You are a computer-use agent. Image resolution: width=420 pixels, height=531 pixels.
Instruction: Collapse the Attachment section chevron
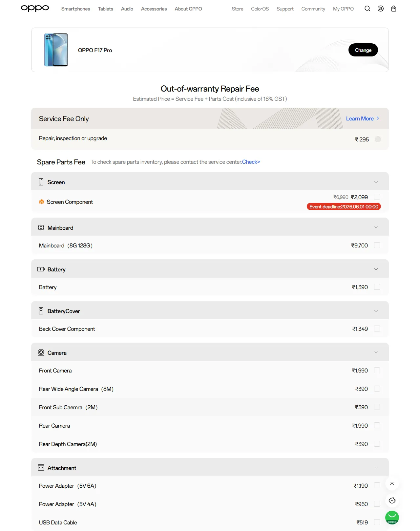[376, 468]
